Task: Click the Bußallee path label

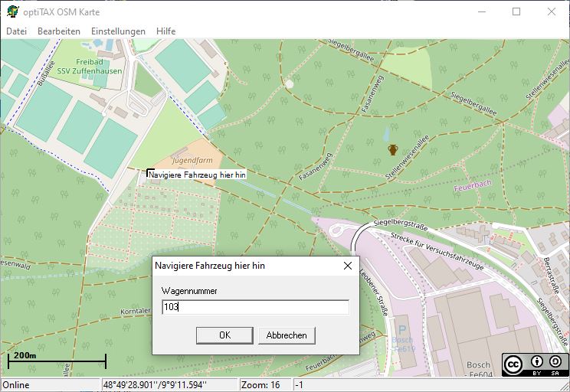Action: (x=46, y=73)
